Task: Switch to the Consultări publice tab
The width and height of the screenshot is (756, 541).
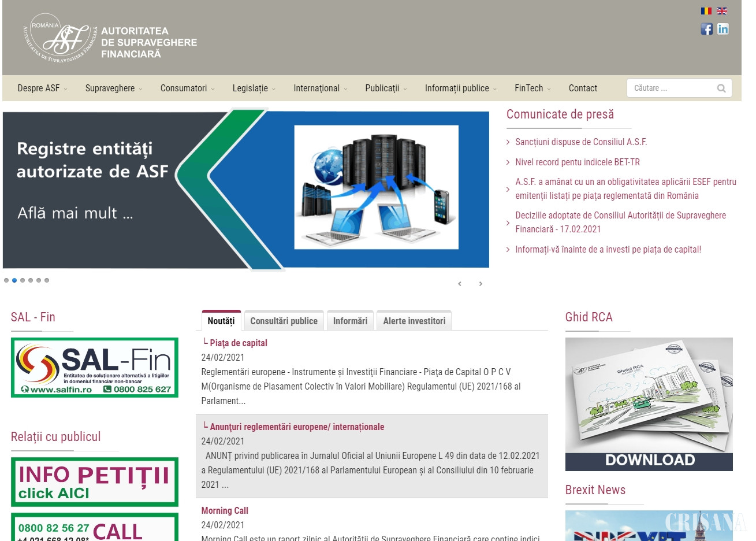Action: [284, 321]
